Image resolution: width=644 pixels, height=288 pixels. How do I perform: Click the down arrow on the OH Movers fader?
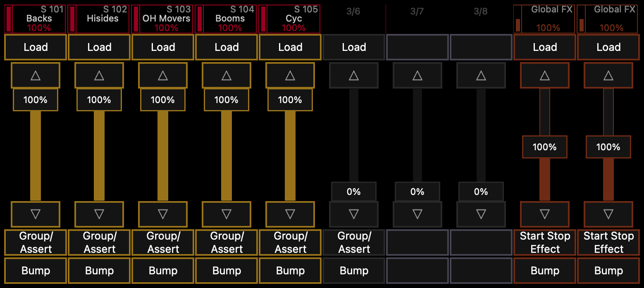tap(162, 214)
